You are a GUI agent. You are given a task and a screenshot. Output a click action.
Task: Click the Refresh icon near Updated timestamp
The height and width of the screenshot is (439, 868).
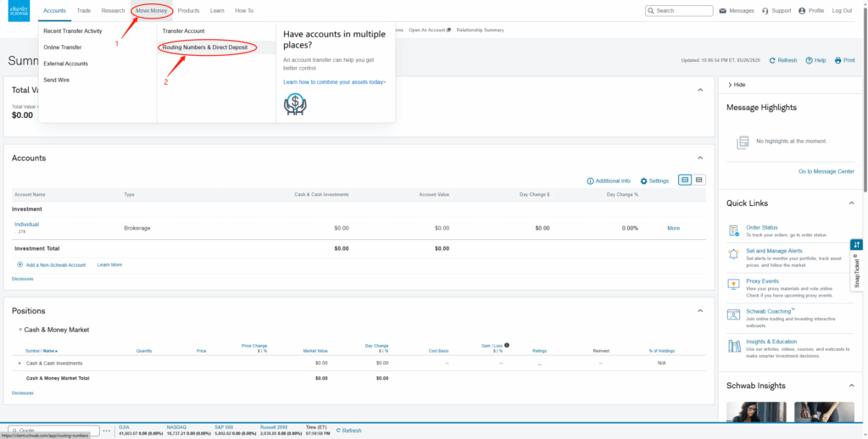pyautogui.click(x=772, y=60)
